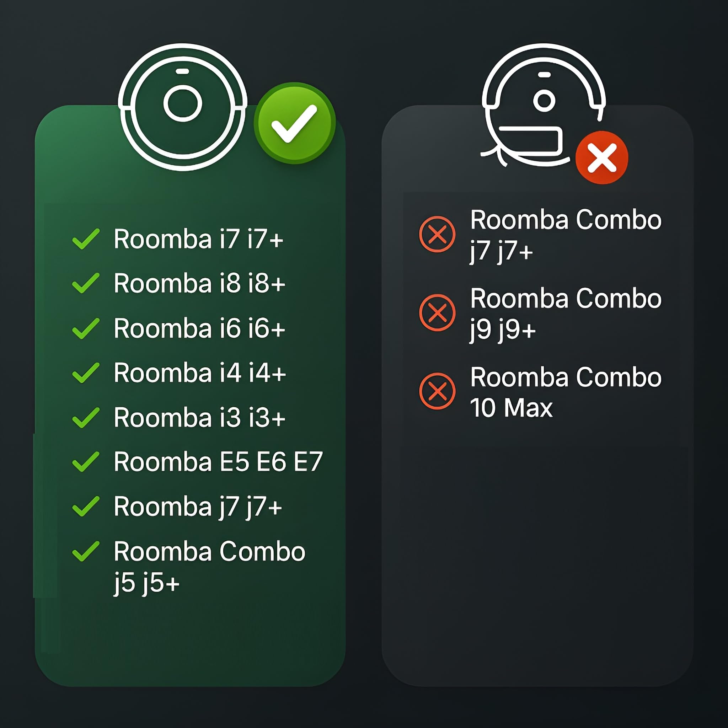The image size is (728, 728).
Task: Click the red X circle beside Combo j9 j9+
Action: click(x=437, y=313)
